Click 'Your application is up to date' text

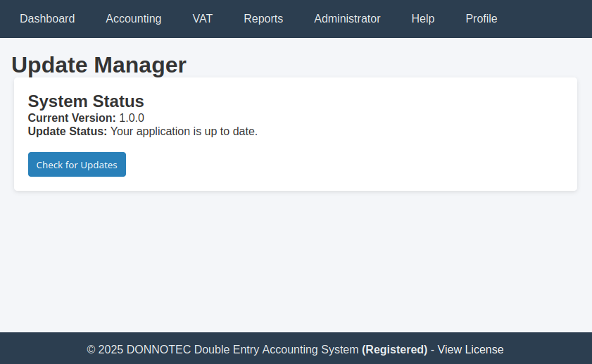(x=184, y=132)
